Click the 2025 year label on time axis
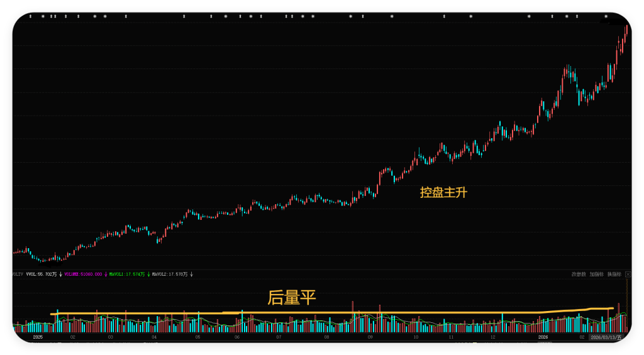Image resolution: width=644 pixels, height=355 pixels. point(38,337)
